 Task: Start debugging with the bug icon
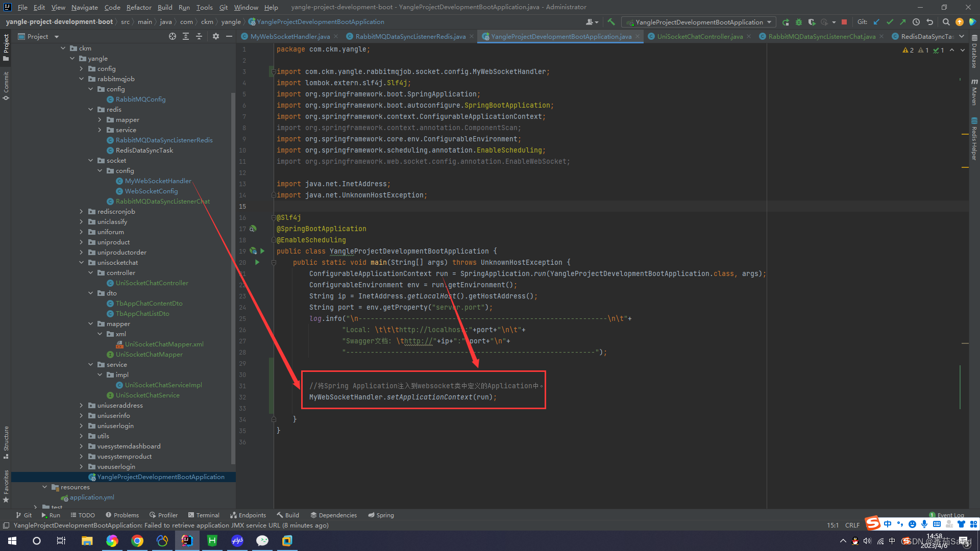[799, 22]
